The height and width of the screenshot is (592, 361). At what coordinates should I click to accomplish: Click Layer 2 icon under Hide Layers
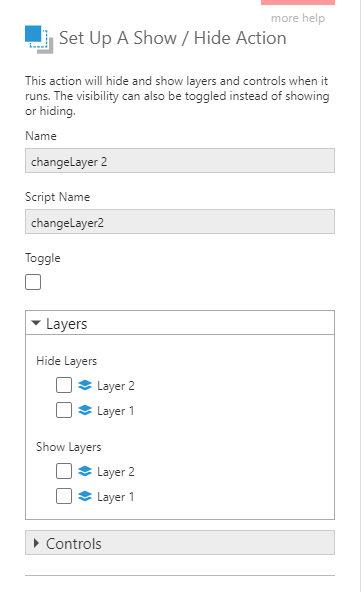[85, 385]
